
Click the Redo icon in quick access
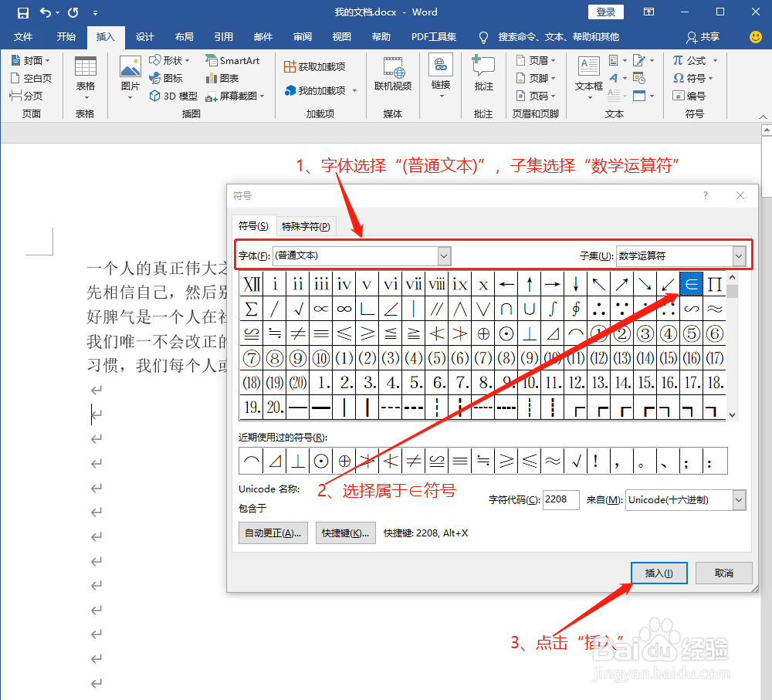(x=73, y=12)
